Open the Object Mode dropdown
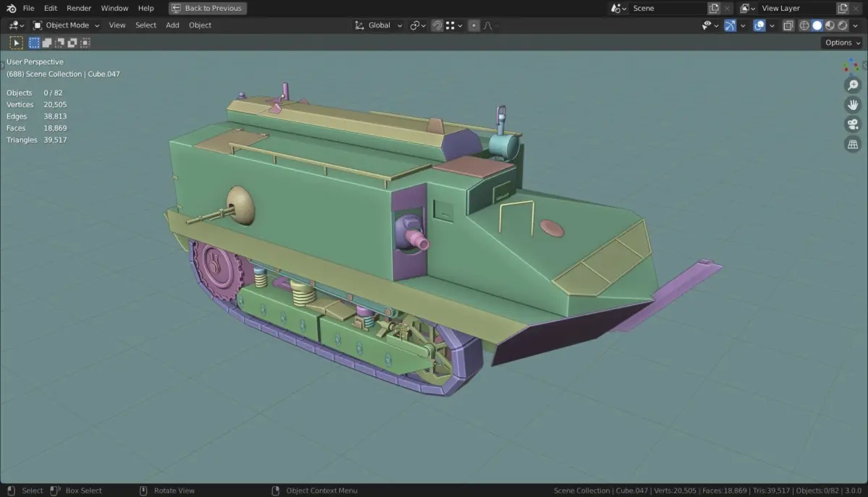Image resolution: width=868 pixels, height=497 pixels. tap(67, 25)
